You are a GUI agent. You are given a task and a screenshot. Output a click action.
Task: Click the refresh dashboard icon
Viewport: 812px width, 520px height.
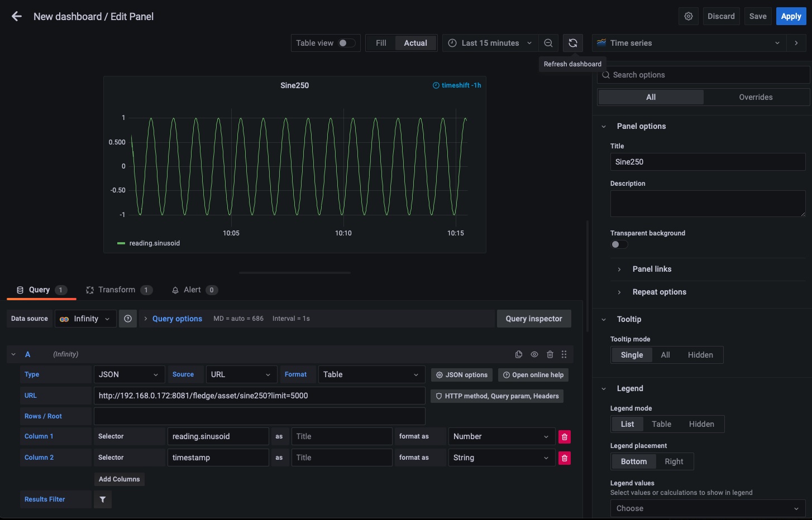pos(573,43)
